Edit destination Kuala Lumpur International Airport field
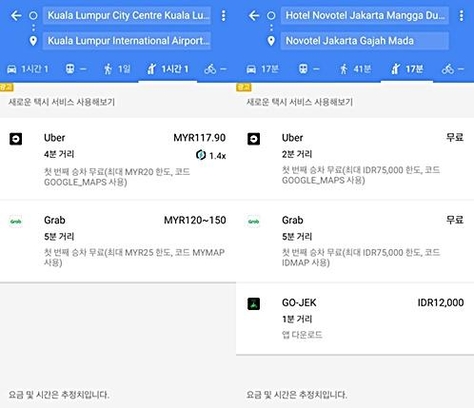The width and height of the screenshot is (474, 408). pyautogui.click(x=127, y=41)
